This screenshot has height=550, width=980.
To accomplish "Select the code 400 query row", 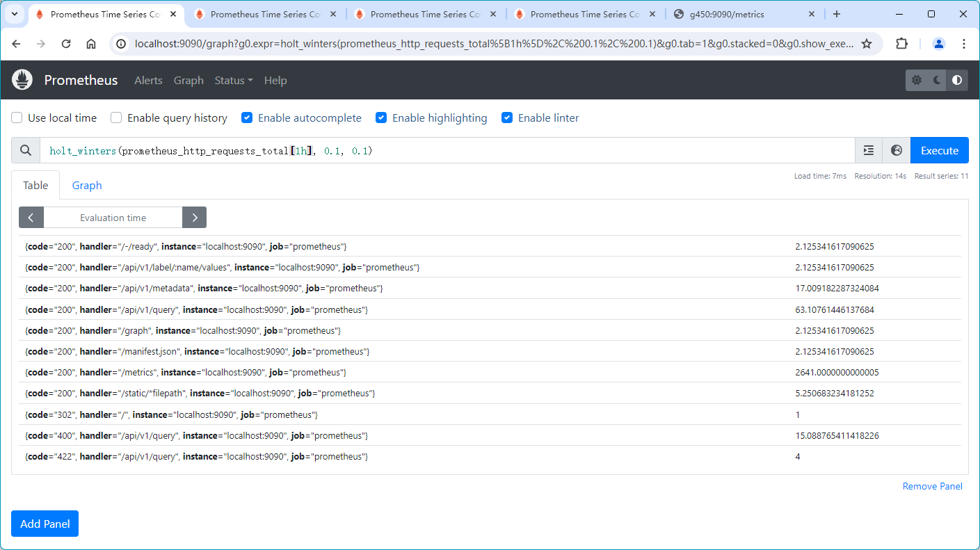I will 490,435.
